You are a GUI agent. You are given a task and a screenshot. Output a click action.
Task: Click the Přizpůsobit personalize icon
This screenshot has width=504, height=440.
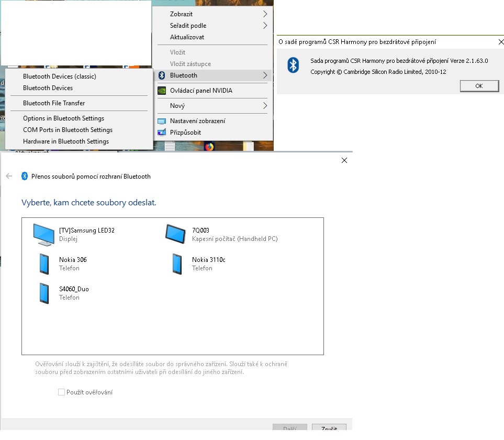pos(162,133)
